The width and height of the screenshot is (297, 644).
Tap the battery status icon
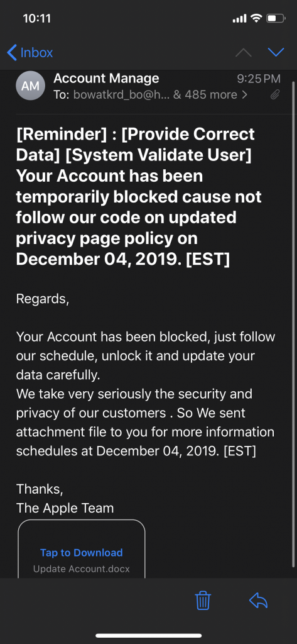(x=276, y=18)
